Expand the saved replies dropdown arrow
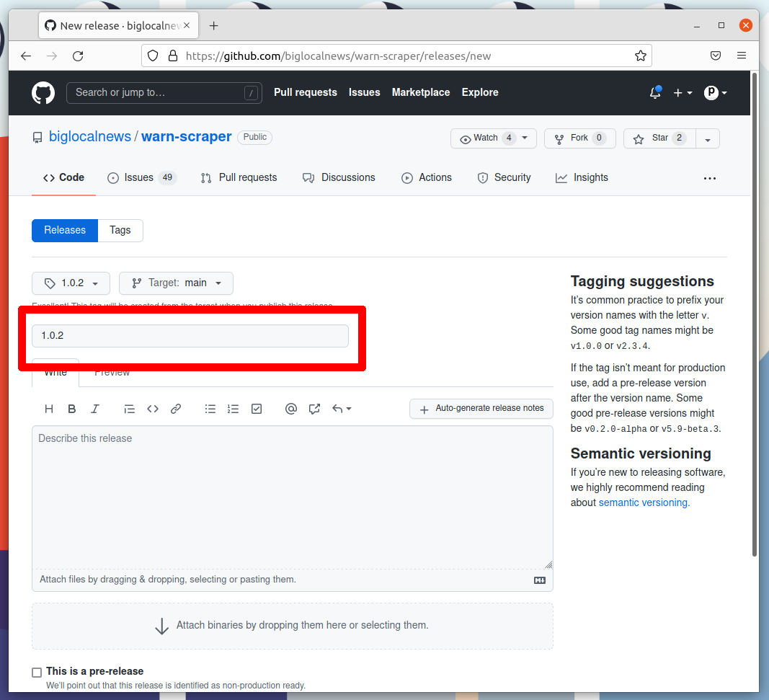 pos(342,409)
